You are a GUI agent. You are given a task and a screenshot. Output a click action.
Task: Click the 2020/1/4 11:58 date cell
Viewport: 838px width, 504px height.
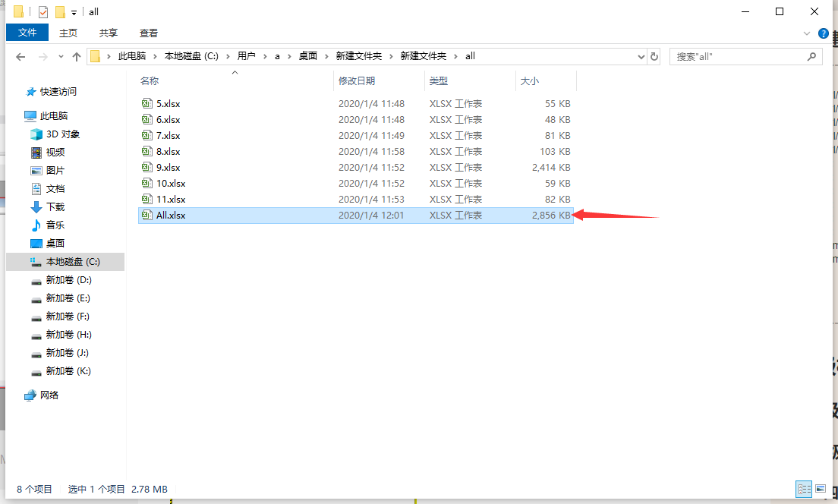(371, 151)
